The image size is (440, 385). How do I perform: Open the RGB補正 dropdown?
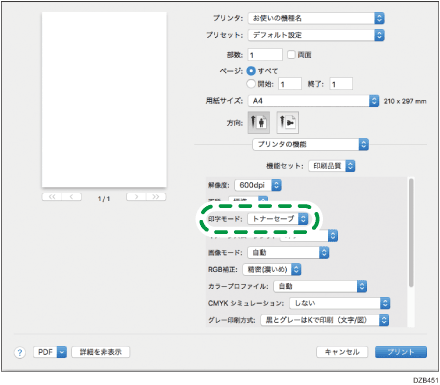272,269
